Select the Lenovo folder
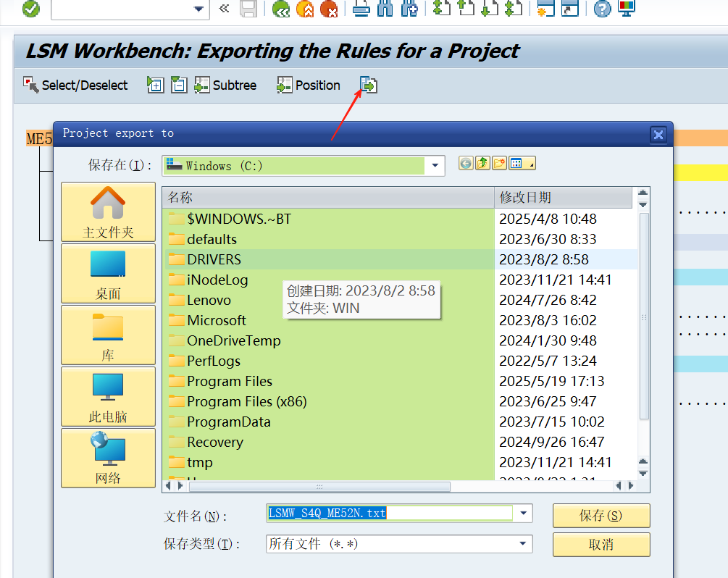 (200, 300)
